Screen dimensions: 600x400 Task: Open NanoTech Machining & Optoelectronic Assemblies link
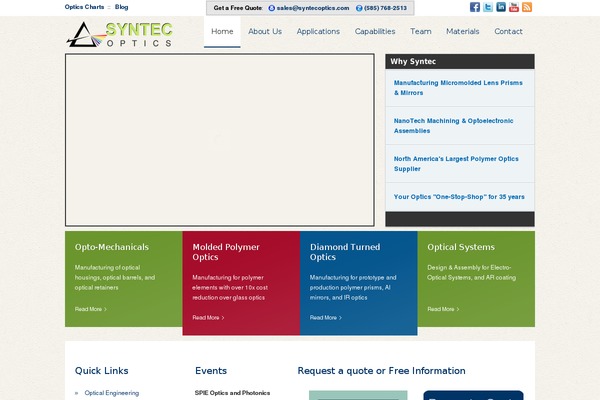click(x=453, y=126)
